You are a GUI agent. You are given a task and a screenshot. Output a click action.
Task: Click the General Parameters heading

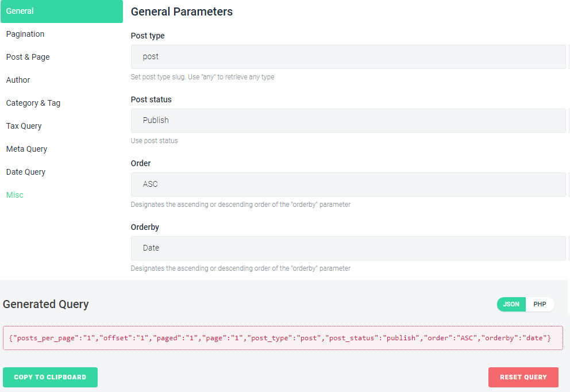[182, 11]
